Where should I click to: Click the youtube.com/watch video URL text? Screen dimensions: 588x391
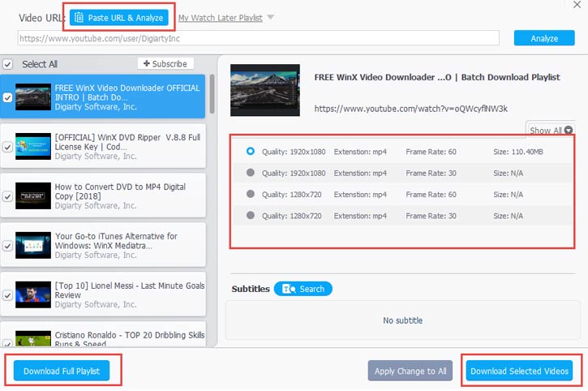point(410,109)
